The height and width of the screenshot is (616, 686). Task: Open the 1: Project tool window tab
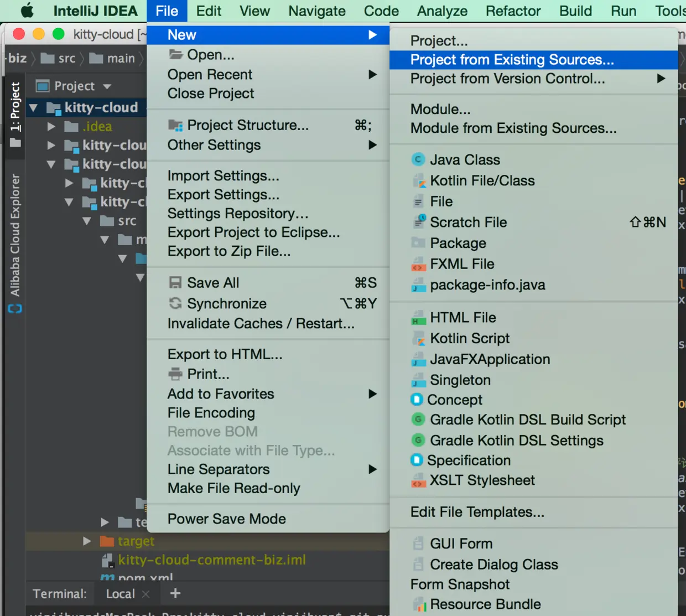click(x=15, y=115)
